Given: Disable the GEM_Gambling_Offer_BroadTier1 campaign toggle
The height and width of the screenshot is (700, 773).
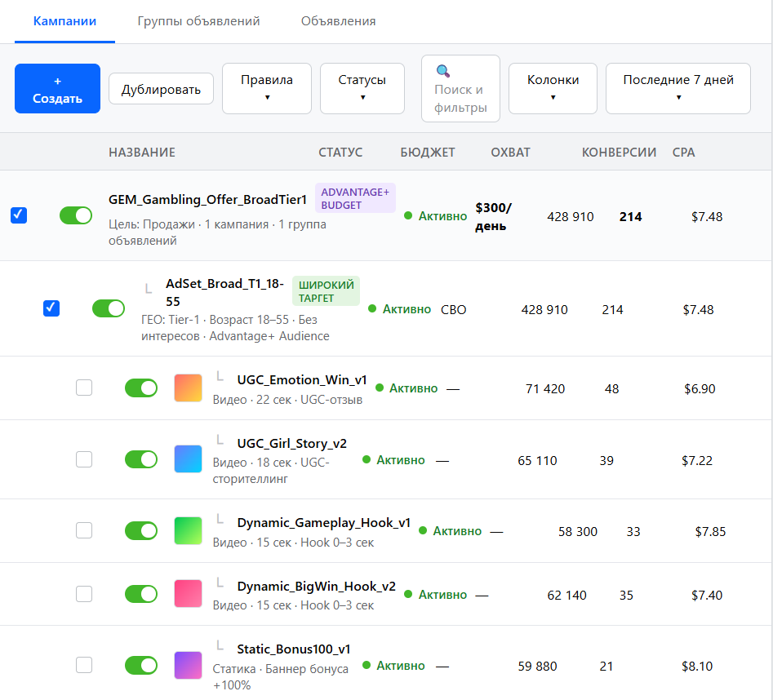Looking at the screenshot, I should click(x=76, y=215).
